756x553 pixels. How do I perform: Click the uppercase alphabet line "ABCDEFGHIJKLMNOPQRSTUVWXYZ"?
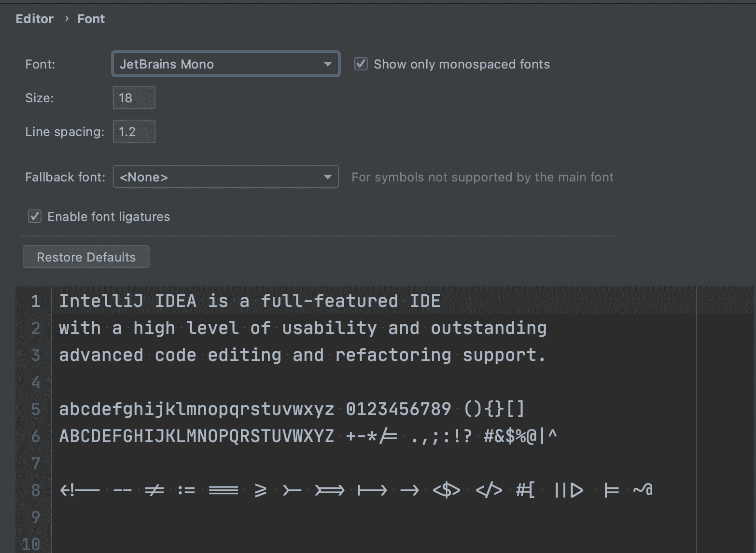point(196,436)
